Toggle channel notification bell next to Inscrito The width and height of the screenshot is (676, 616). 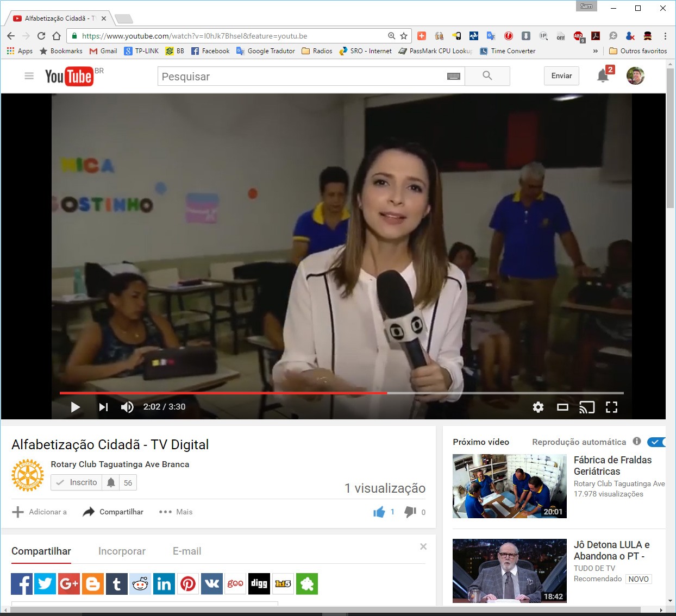point(111,482)
